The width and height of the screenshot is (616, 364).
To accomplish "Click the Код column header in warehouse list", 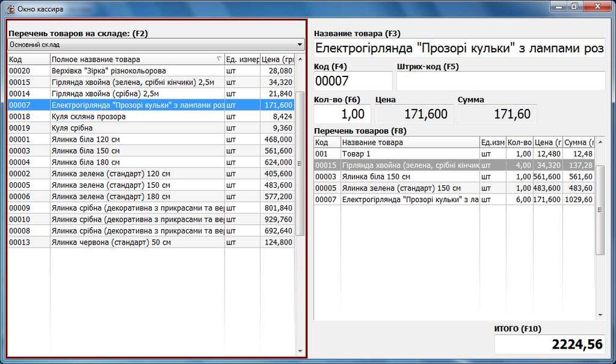I will (29, 60).
